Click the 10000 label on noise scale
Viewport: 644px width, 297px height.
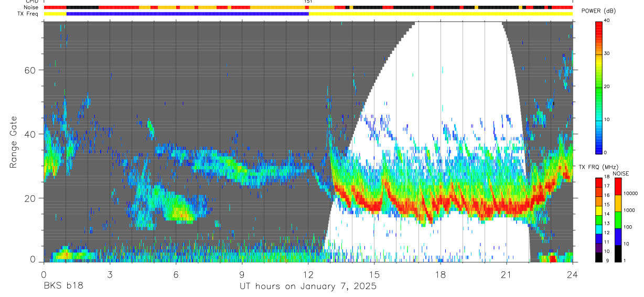(631, 193)
